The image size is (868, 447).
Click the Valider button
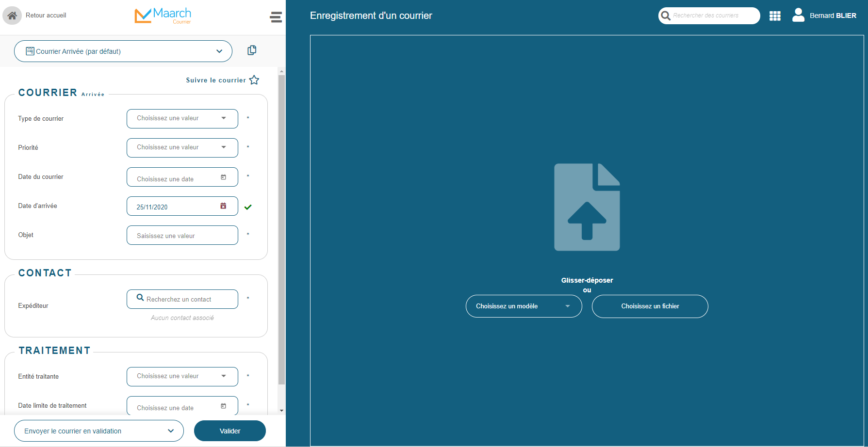coord(230,431)
